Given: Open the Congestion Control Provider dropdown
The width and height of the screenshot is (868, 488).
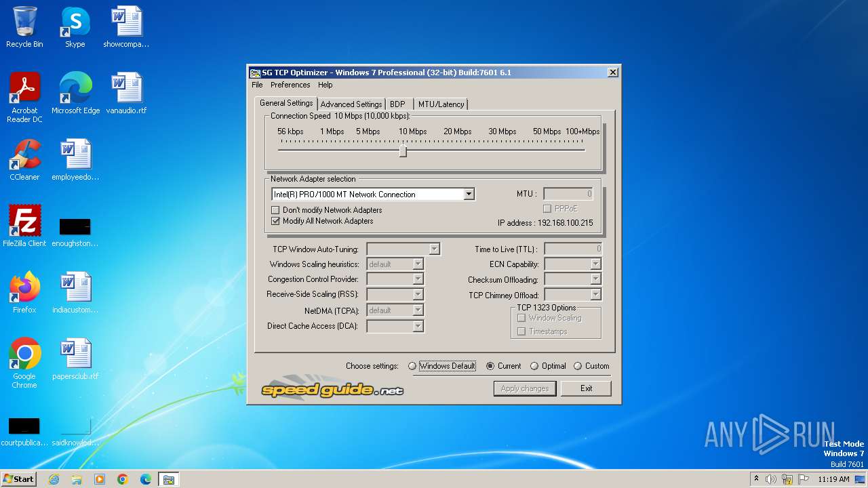Looking at the screenshot, I should (x=418, y=279).
